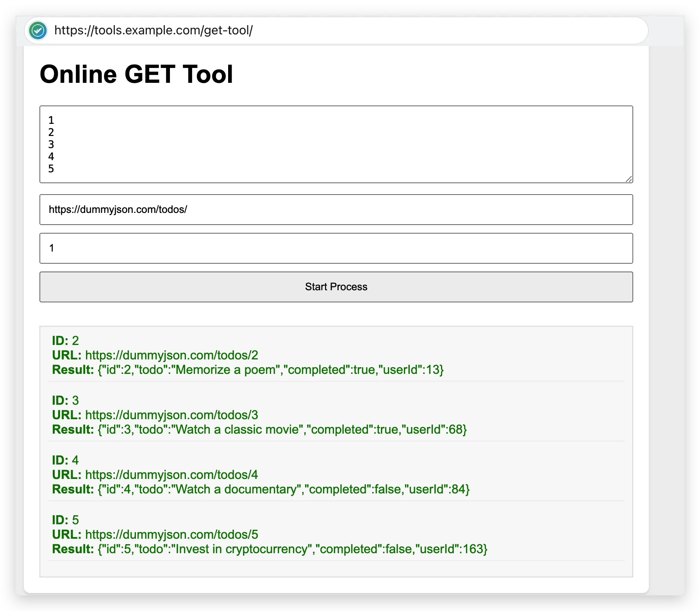The image size is (700, 611).
Task: Open the todos/5 result URL
Action: (171, 534)
